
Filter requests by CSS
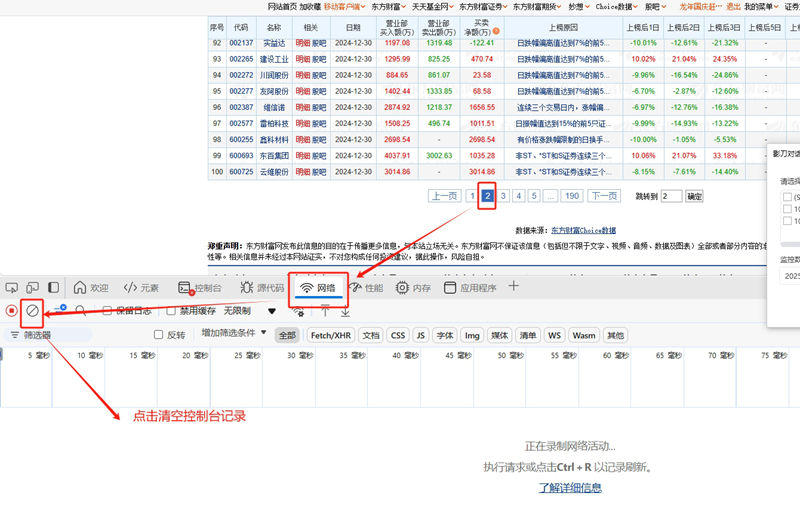(x=398, y=335)
